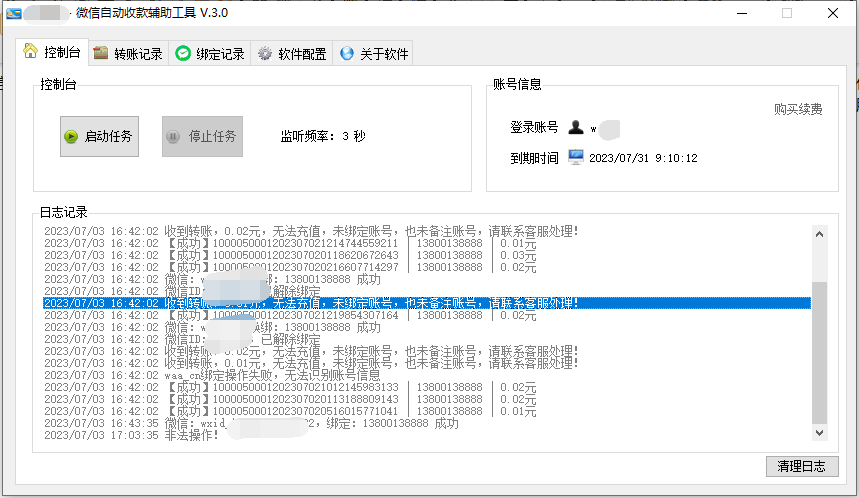The width and height of the screenshot is (859, 498).
Task: Click the log scrollbar down arrow
Action: point(819,432)
